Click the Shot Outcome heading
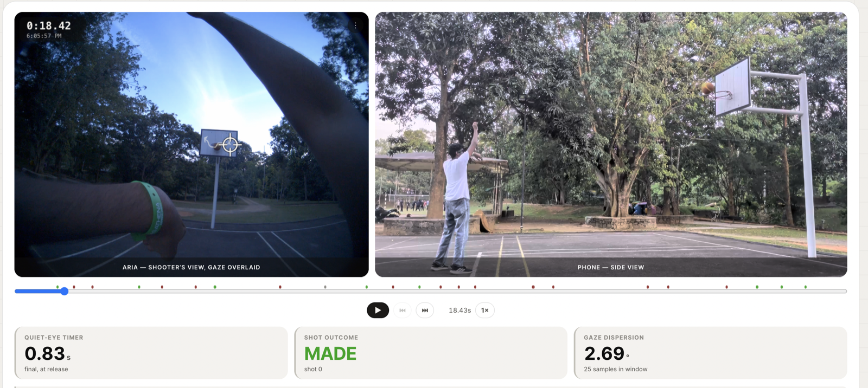Screen dimensions: 868x388 click(331, 338)
